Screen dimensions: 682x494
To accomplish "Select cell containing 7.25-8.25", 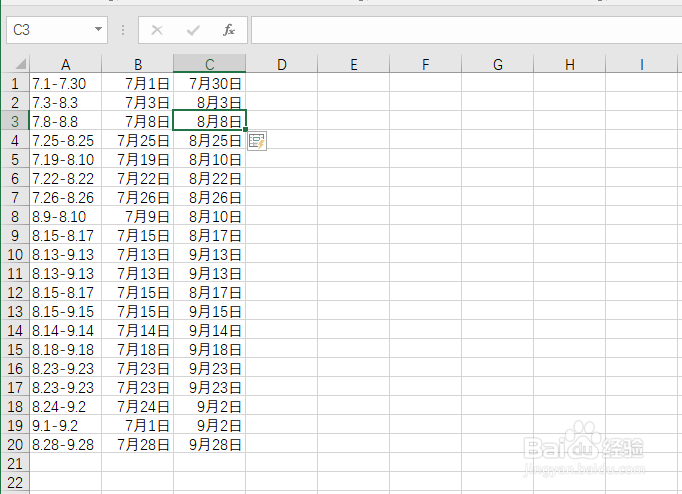I will 65,140.
